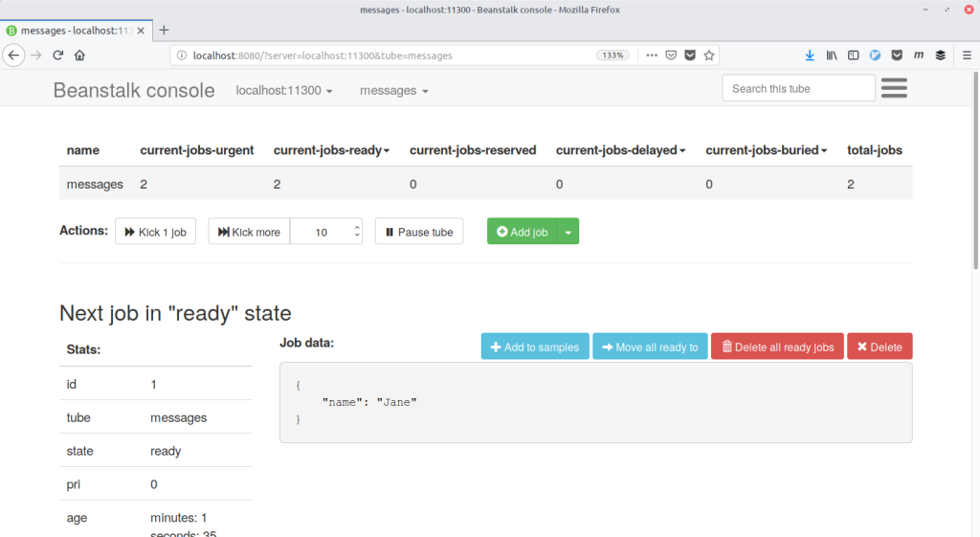Click the blue round extension icon
This screenshot has width=980, height=537.
tap(875, 55)
